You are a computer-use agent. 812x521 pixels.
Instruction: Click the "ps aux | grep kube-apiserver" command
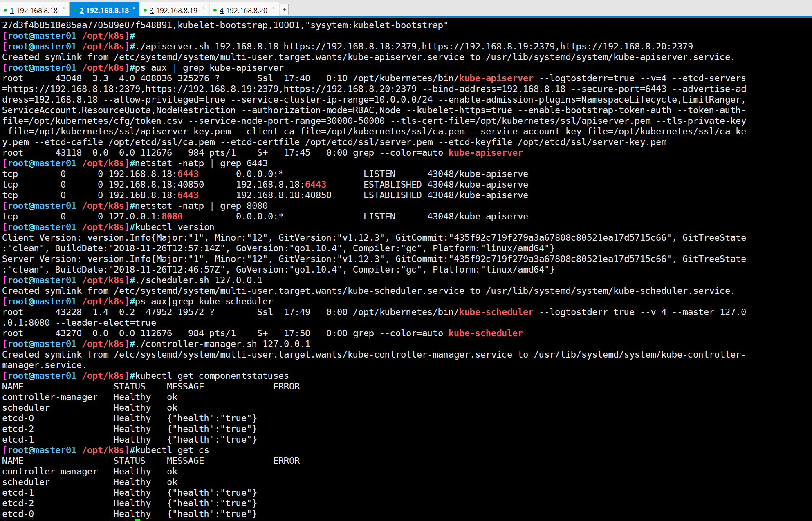209,68
